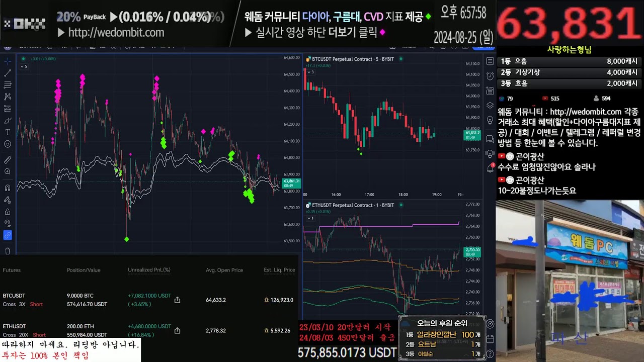Open the Fibonacci retracement tool
The height and width of the screenshot is (362, 644).
pyautogui.click(x=8, y=85)
